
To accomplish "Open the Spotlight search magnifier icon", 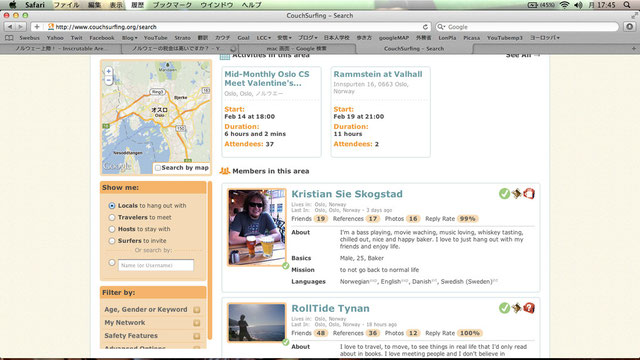I will click(x=627, y=5).
